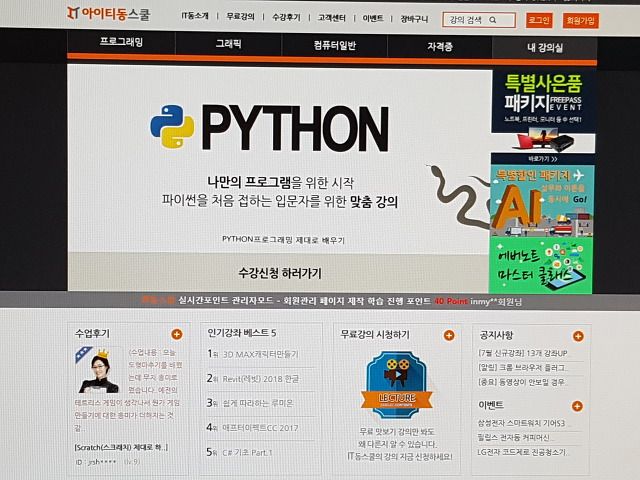Open event LG전자 코드제로 진공청소기

pos(522,452)
